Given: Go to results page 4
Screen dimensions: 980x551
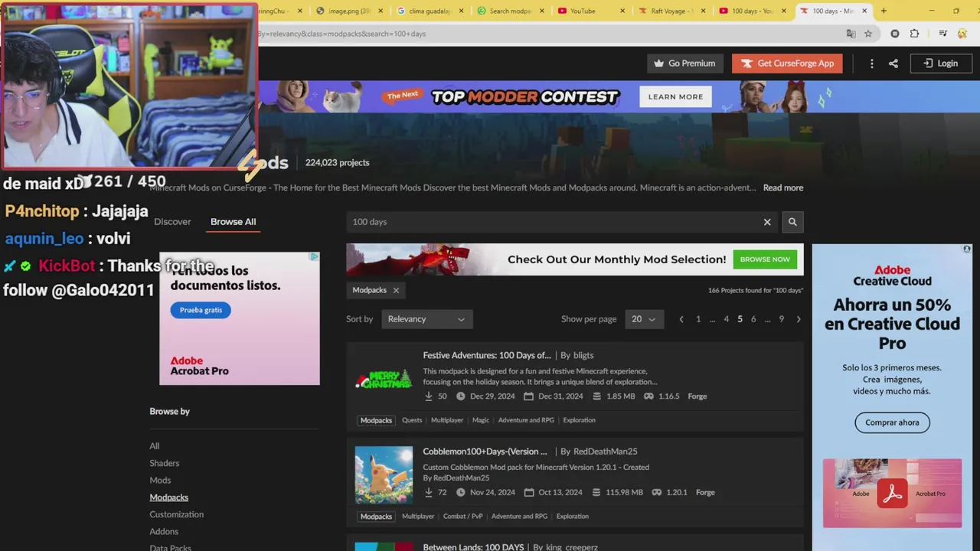Looking at the screenshot, I should [726, 319].
